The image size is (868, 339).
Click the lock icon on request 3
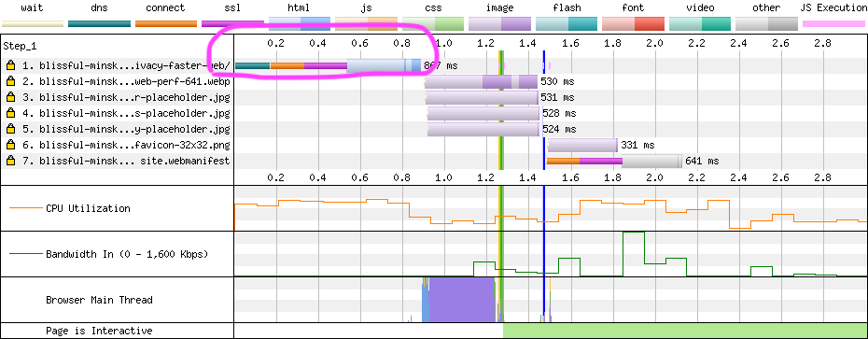click(10, 97)
